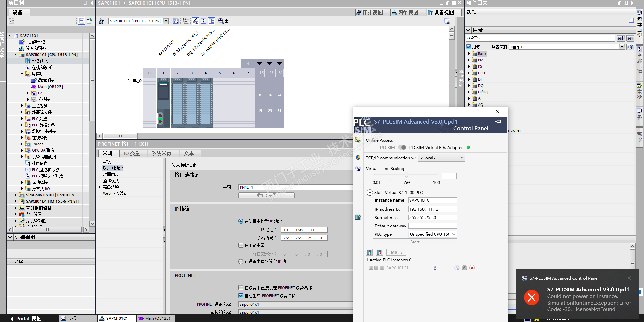Switch to Portal 视图

click(x=26, y=318)
